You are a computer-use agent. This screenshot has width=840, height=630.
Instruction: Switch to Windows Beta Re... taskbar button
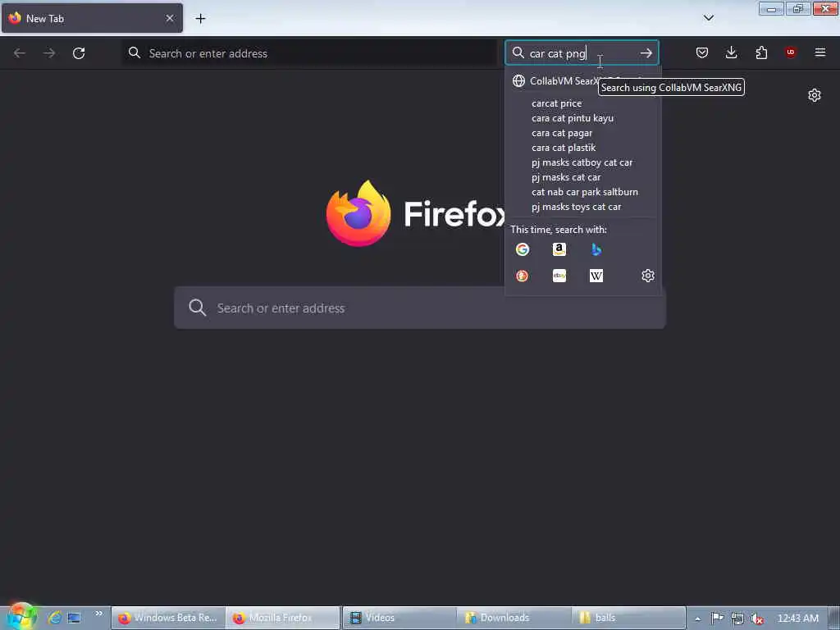(168, 618)
